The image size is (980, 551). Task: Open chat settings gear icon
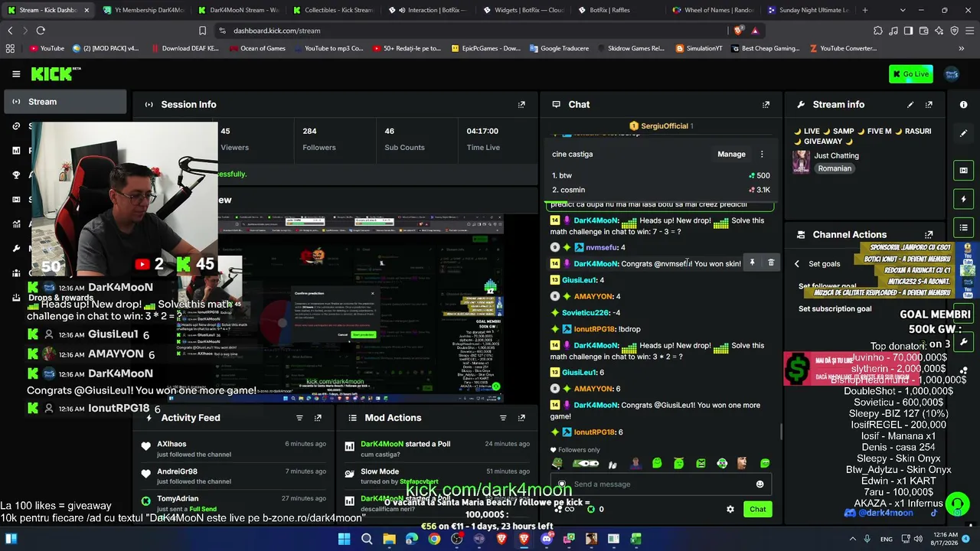click(x=730, y=510)
